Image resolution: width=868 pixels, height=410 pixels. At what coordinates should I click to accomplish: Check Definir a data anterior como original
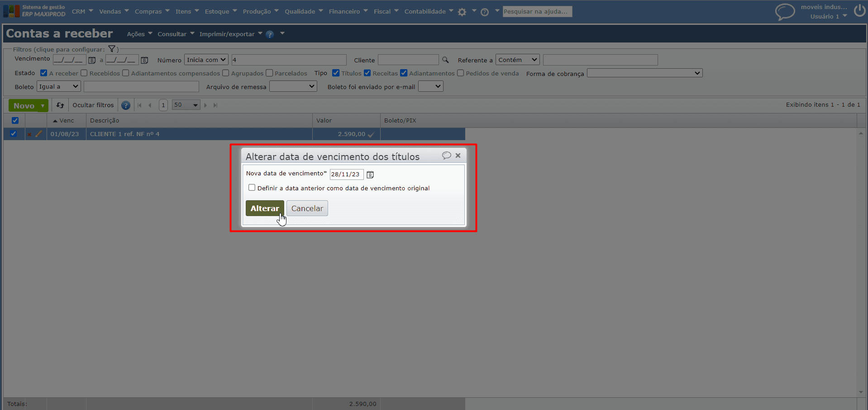click(x=252, y=188)
